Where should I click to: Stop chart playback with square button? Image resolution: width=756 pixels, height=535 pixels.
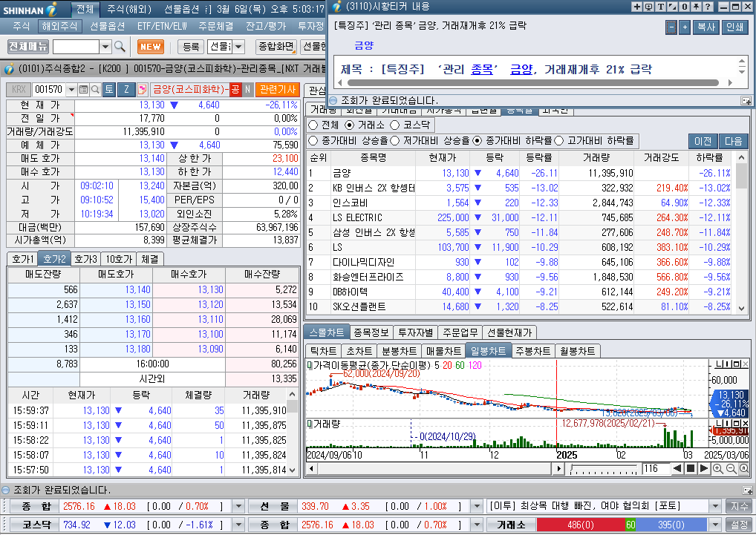point(691,468)
